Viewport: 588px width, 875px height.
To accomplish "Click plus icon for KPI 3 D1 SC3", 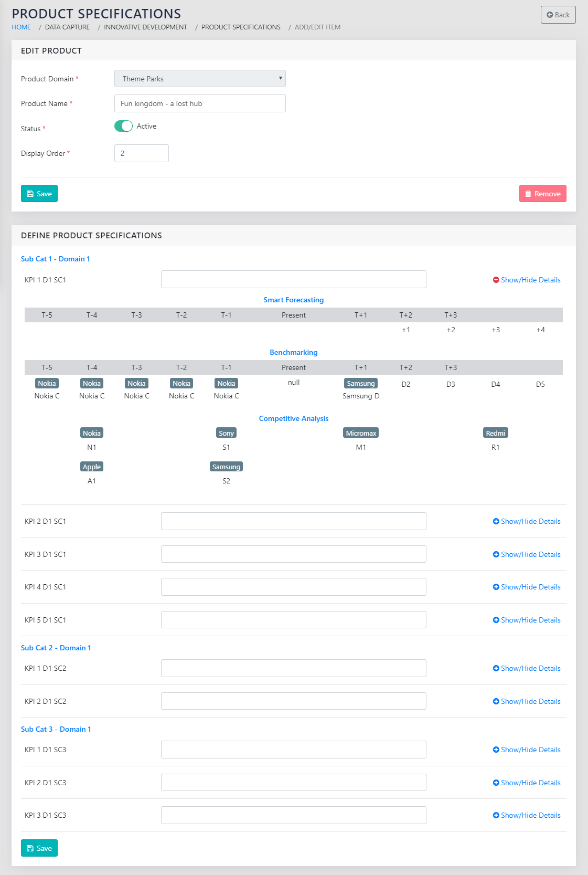I will tap(496, 816).
